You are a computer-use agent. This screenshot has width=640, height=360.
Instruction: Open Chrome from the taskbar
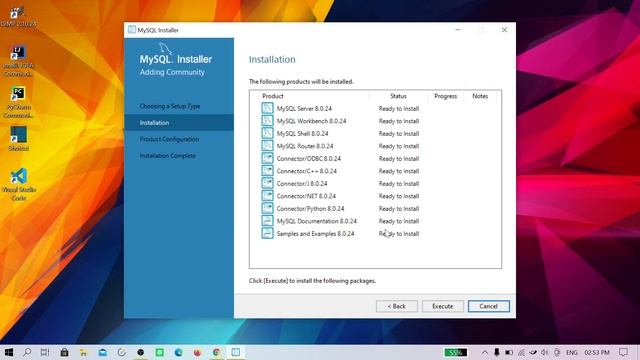(x=216, y=352)
